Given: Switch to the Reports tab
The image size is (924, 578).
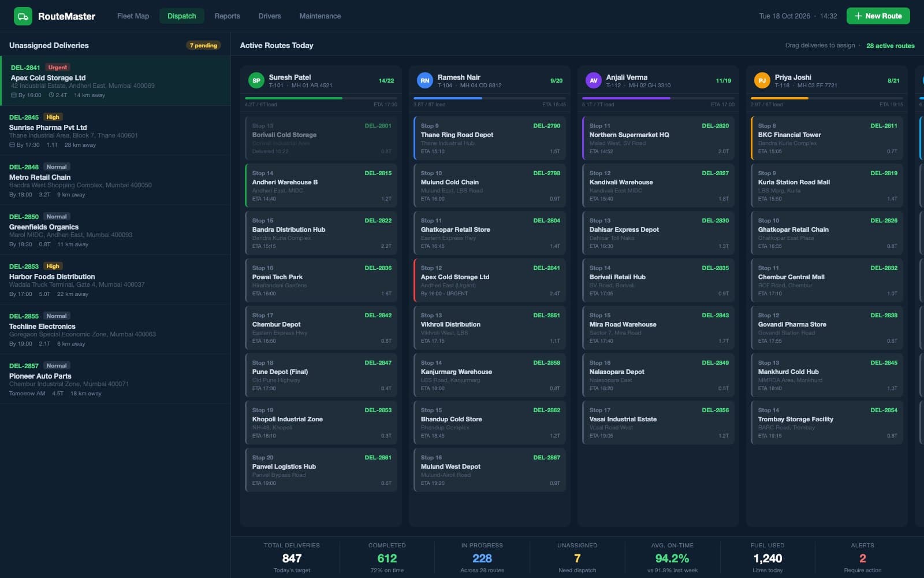Looking at the screenshot, I should 227,16.
